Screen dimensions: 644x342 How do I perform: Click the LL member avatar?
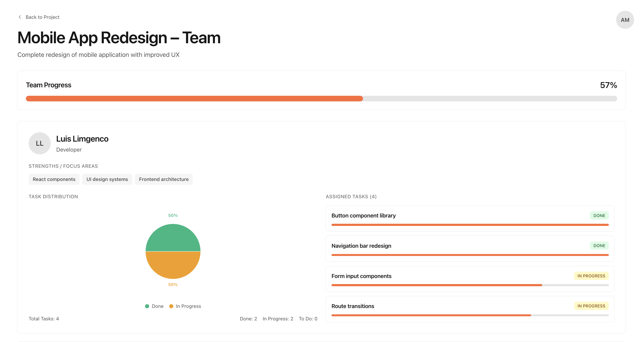[x=39, y=143]
